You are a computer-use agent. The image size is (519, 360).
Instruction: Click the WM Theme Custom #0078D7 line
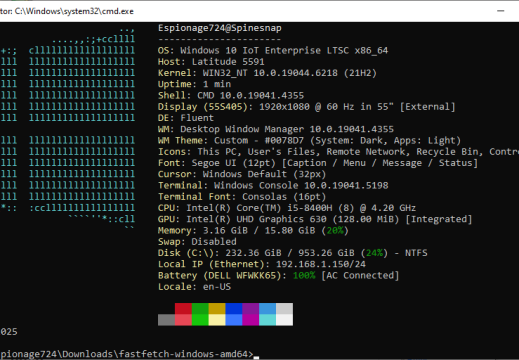point(309,140)
